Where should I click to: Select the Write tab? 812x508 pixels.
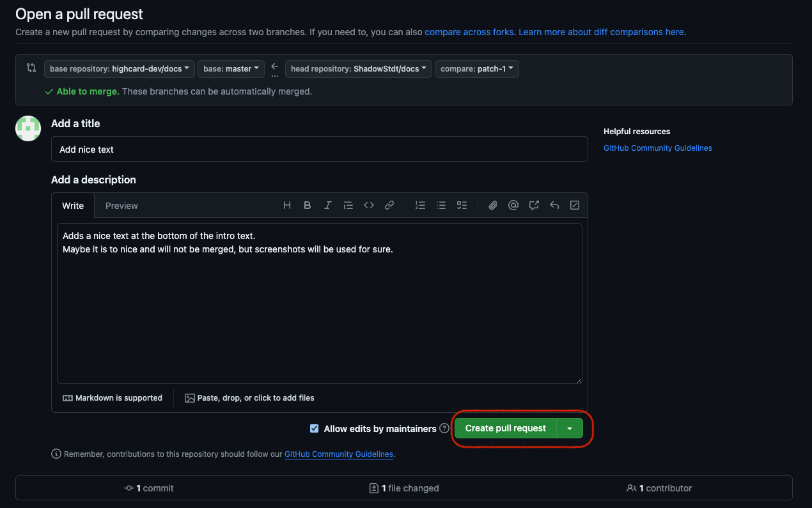point(72,205)
